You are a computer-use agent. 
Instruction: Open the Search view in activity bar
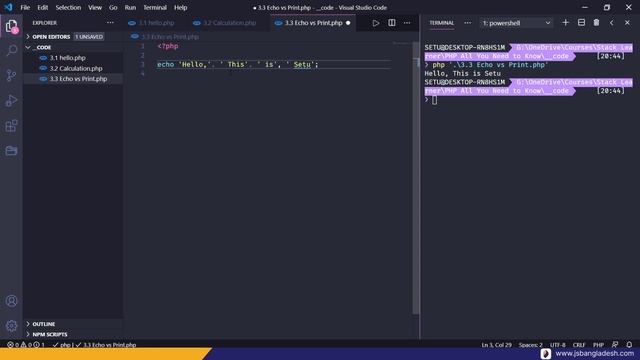click(x=11, y=51)
